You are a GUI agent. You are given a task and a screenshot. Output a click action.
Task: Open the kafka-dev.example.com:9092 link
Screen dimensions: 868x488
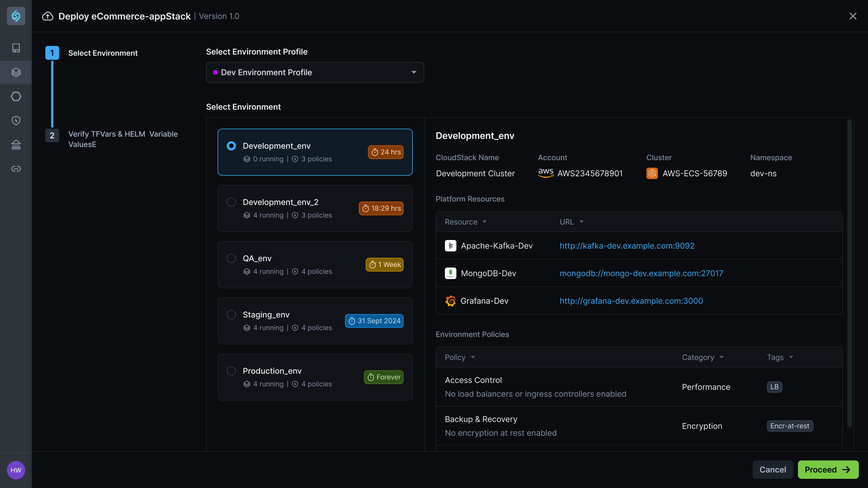pyautogui.click(x=627, y=245)
